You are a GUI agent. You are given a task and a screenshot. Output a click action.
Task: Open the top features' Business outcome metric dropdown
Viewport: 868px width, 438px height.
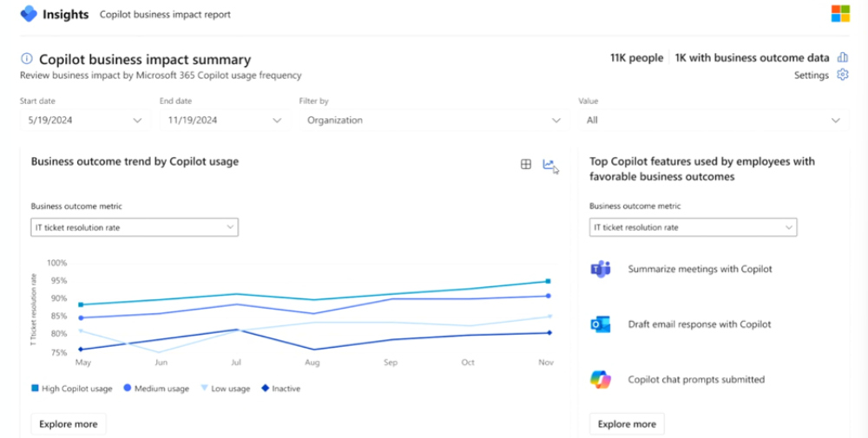693,227
